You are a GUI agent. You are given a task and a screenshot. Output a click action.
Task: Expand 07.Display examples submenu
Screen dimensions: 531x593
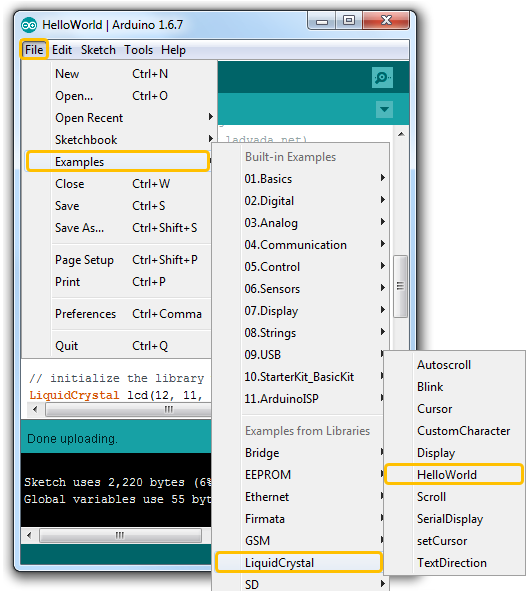[x=301, y=310]
